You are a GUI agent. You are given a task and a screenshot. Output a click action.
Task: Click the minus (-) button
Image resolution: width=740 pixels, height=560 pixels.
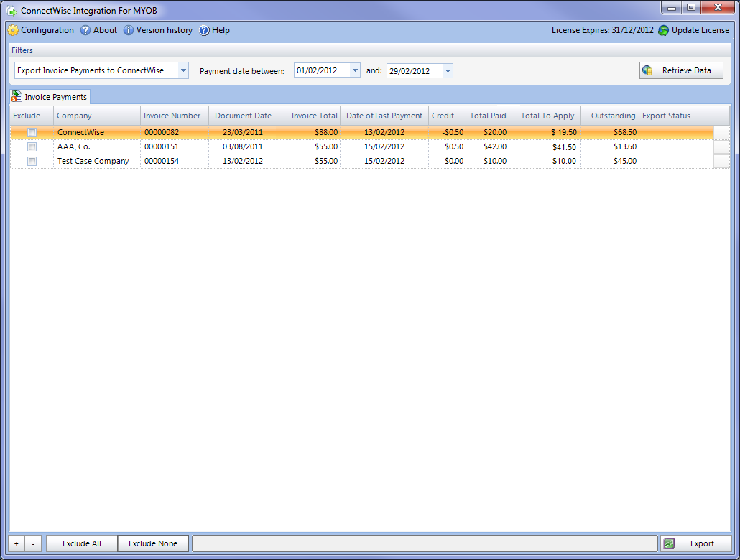[x=33, y=543]
